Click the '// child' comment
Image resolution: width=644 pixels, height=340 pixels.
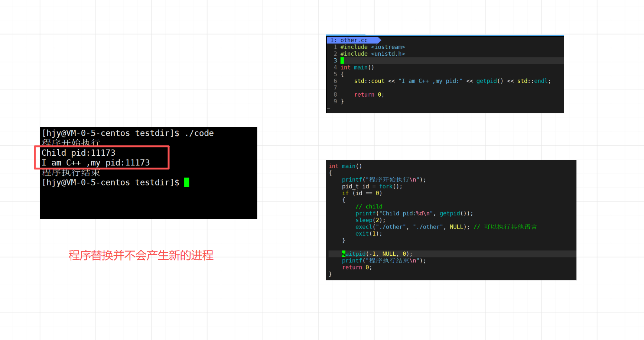[369, 207]
